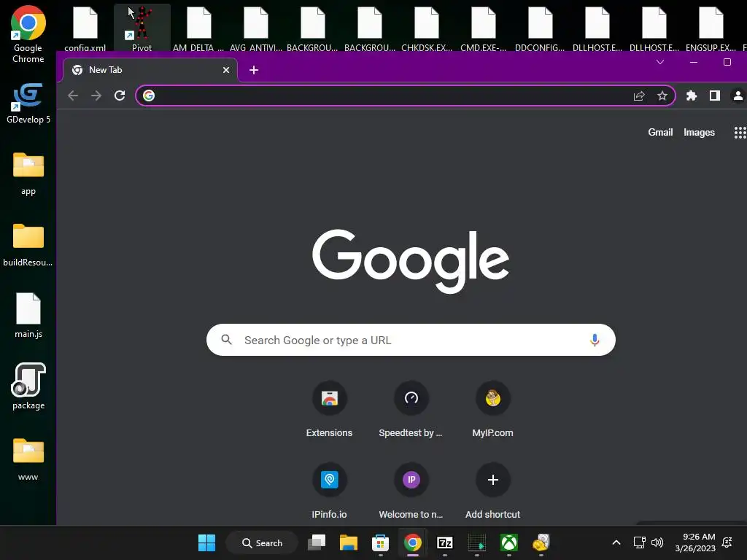The width and height of the screenshot is (747, 560).
Task: Select the CMD.EXE file on desktop
Action: pos(483,28)
